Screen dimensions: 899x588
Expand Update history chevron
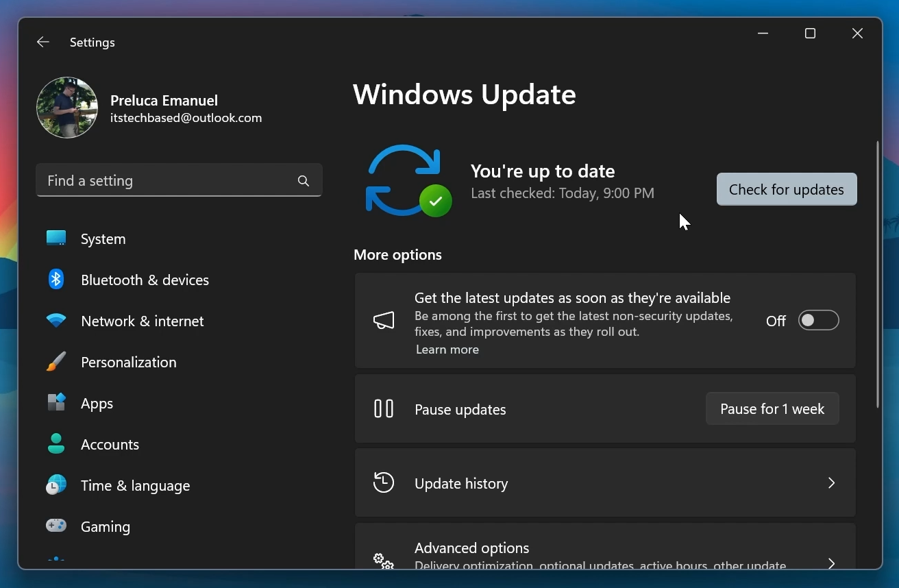[x=831, y=483]
